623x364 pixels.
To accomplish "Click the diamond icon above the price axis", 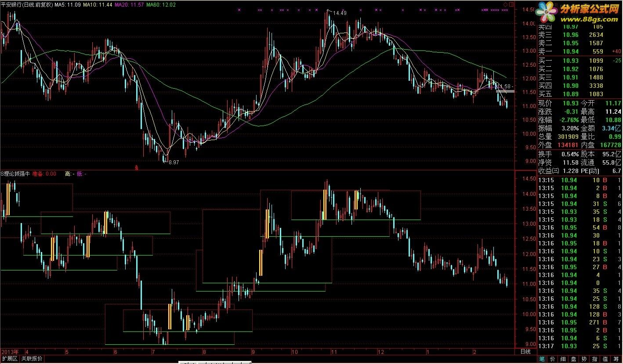I will (505, 4).
